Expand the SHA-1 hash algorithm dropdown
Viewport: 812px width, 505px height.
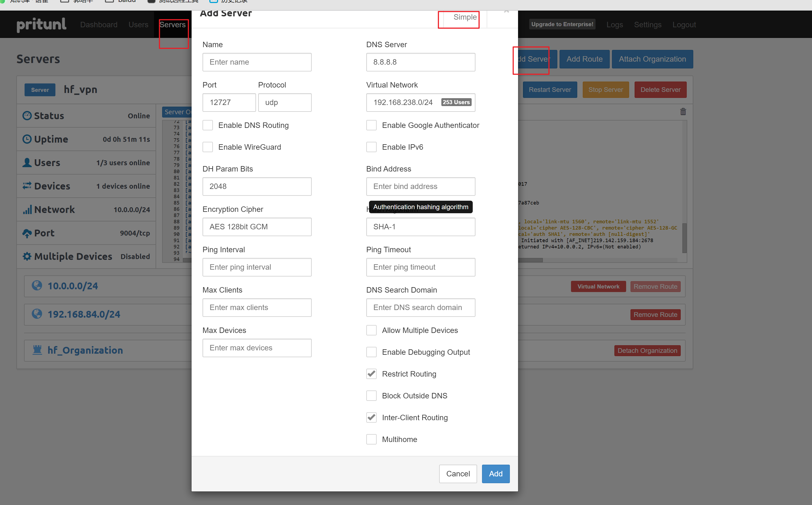point(420,227)
